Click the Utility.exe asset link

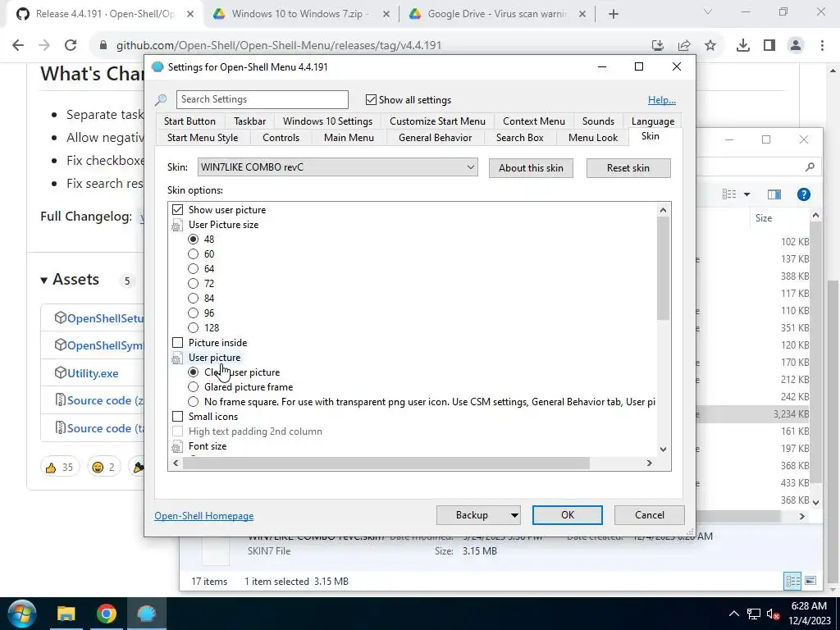(x=93, y=373)
